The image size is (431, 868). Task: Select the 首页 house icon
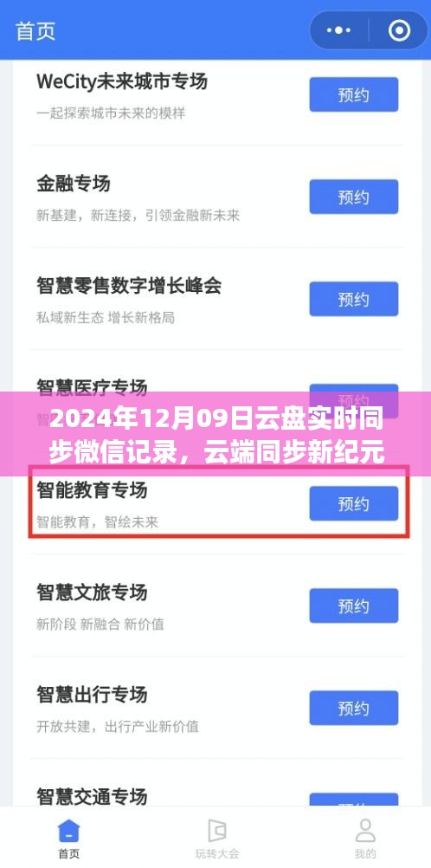[68, 831]
